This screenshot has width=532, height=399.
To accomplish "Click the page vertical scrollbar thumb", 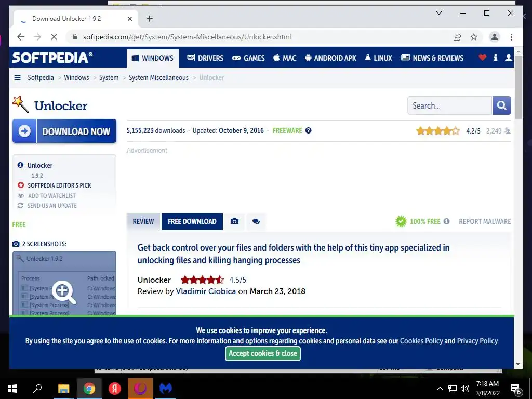I will 518,87.
